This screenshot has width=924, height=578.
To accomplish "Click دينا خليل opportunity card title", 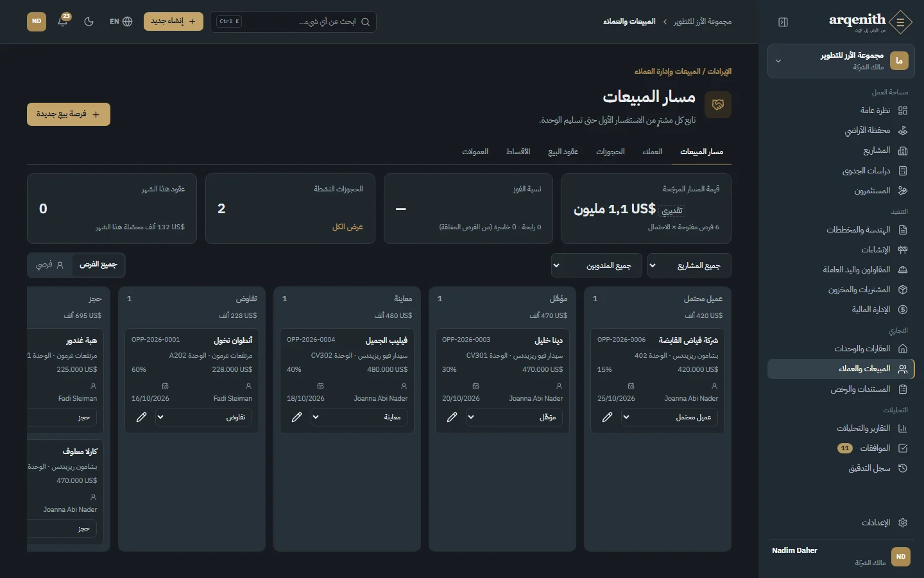I will coord(549,340).
